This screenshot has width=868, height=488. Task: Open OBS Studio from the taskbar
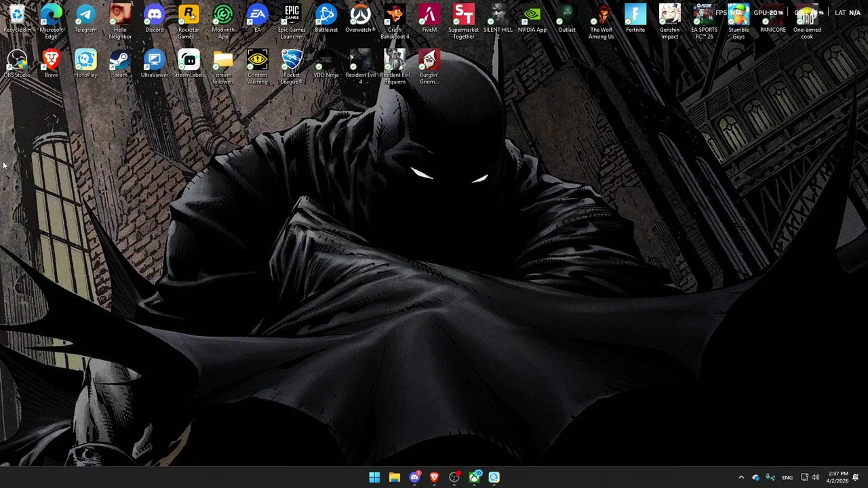[x=454, y=477]
